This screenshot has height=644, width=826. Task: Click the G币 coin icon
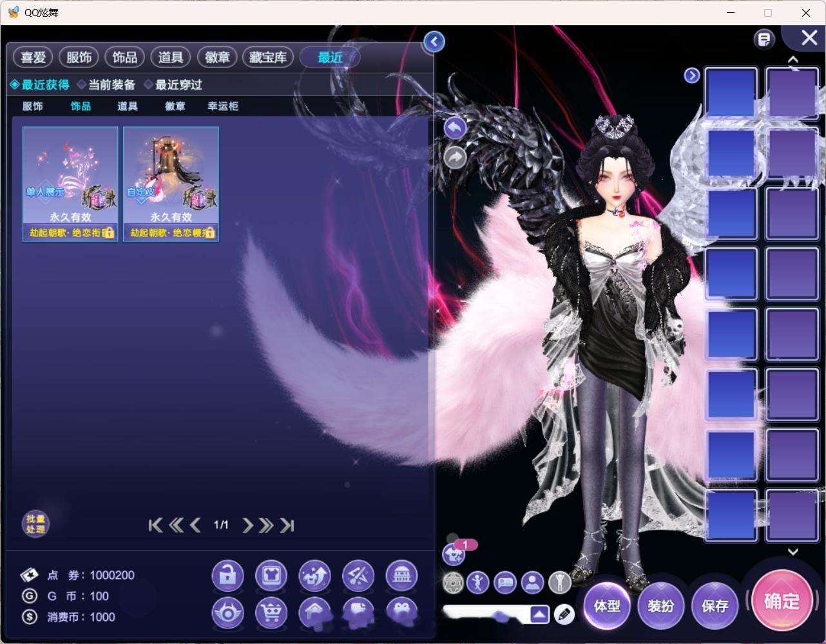coord(30,596)
